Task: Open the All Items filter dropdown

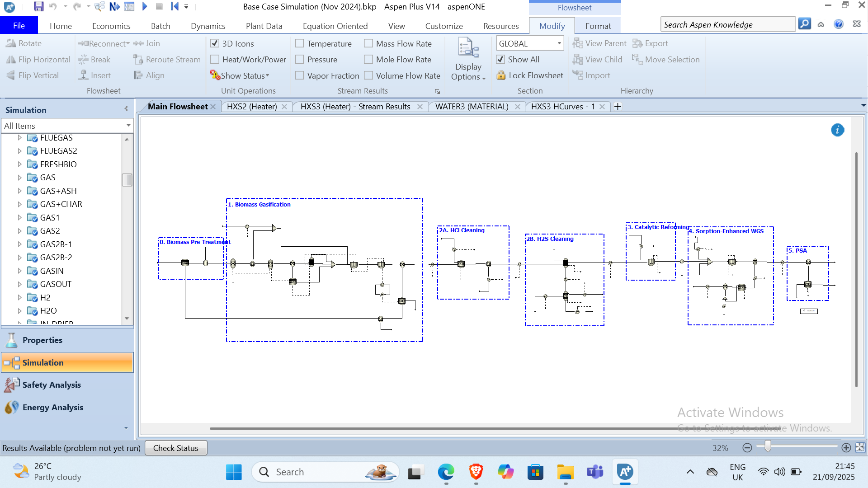Action: pyautogui.click(x=128, y=126)
